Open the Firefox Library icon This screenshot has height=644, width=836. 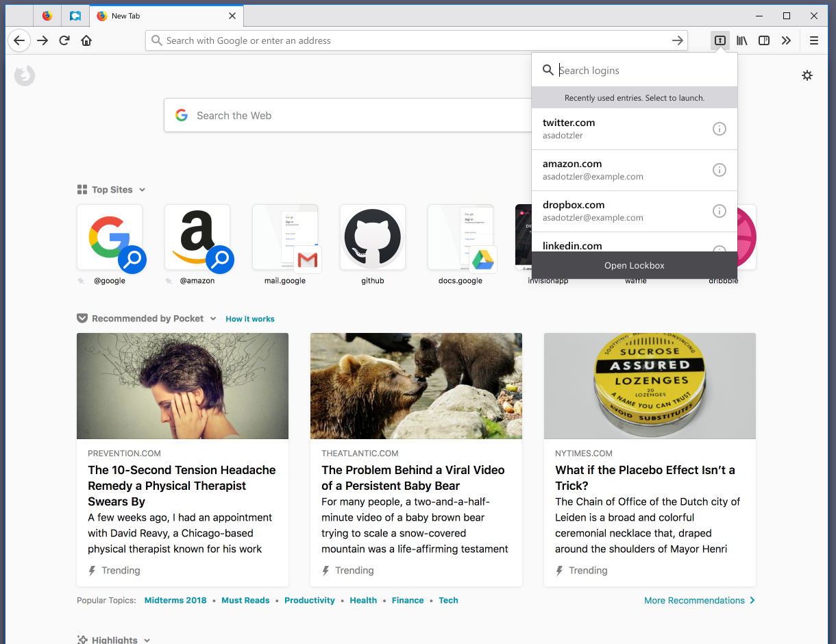pyautogui.click(x=741, y=40)
